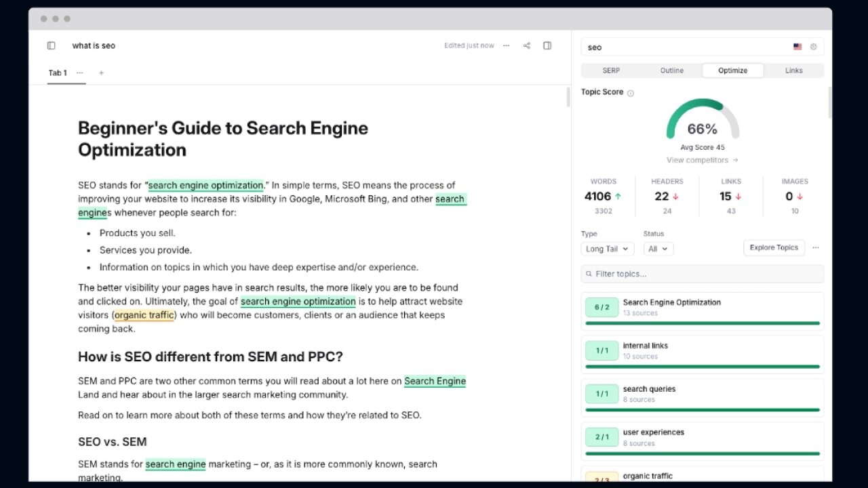Click the Filter topics input field
Screen dimensions: 868x488
(703, 274)
